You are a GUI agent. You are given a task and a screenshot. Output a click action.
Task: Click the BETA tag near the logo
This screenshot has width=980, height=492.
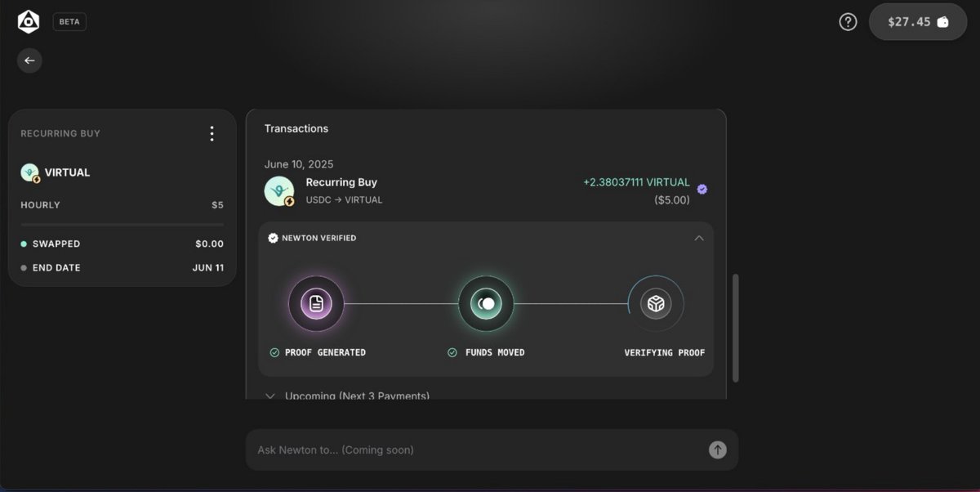click(x=69, y=21)
